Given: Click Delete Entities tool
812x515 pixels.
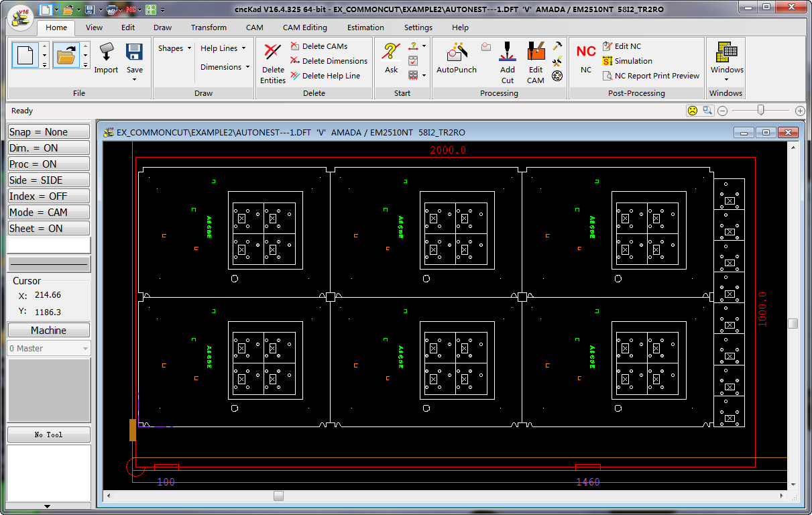Looking at the screenshot, I should 273,63.
